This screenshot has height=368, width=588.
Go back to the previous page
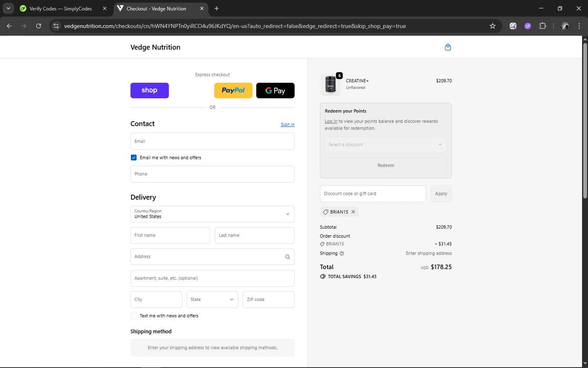(9, 26)
